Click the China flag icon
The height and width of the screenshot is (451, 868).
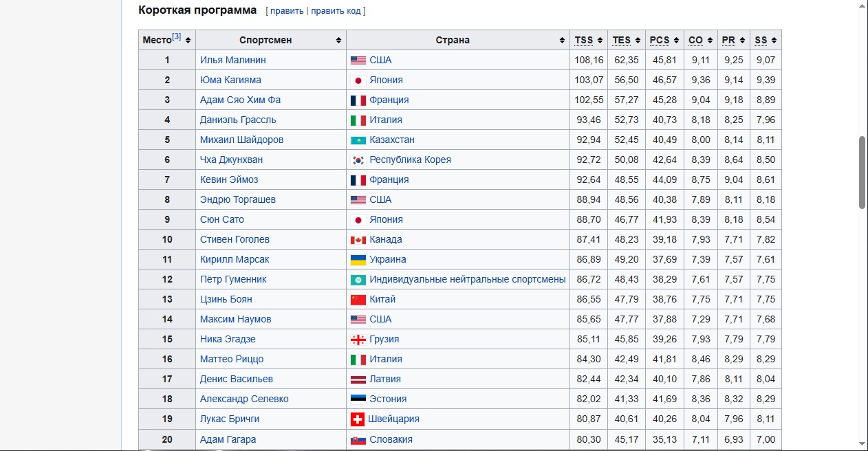(358, 300)
